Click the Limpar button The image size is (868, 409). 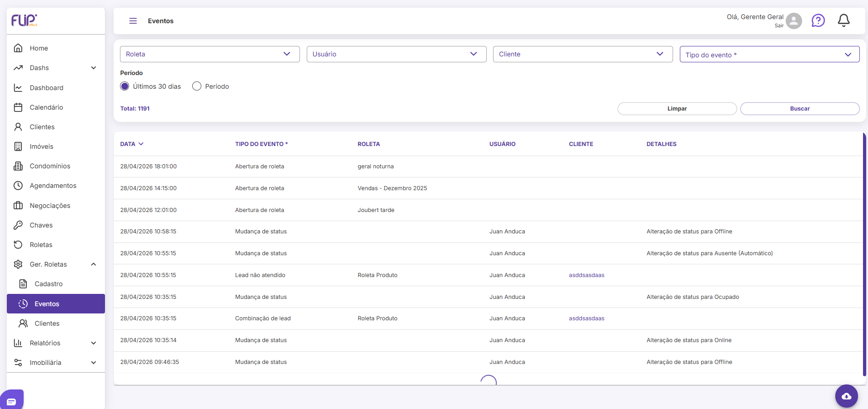coord(677,109)
